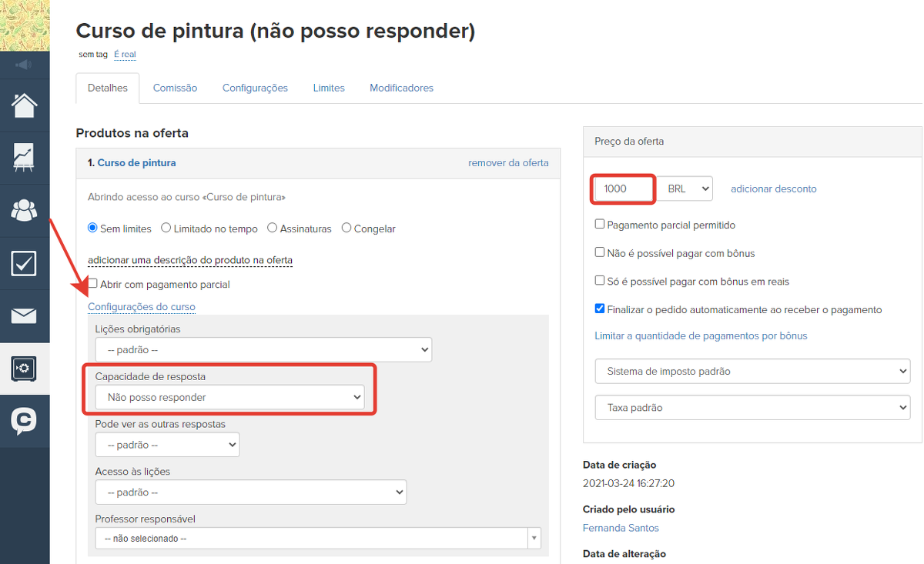Open the chat bubble sidebar icon
Image resolution: width=924 pixels, height=564 pixels.
25,421
